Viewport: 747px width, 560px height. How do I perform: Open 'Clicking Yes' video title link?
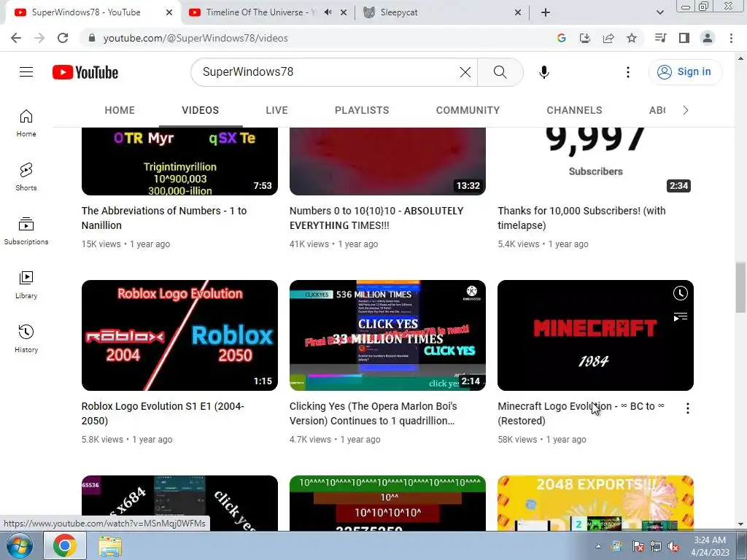click(x=373, y=413)
